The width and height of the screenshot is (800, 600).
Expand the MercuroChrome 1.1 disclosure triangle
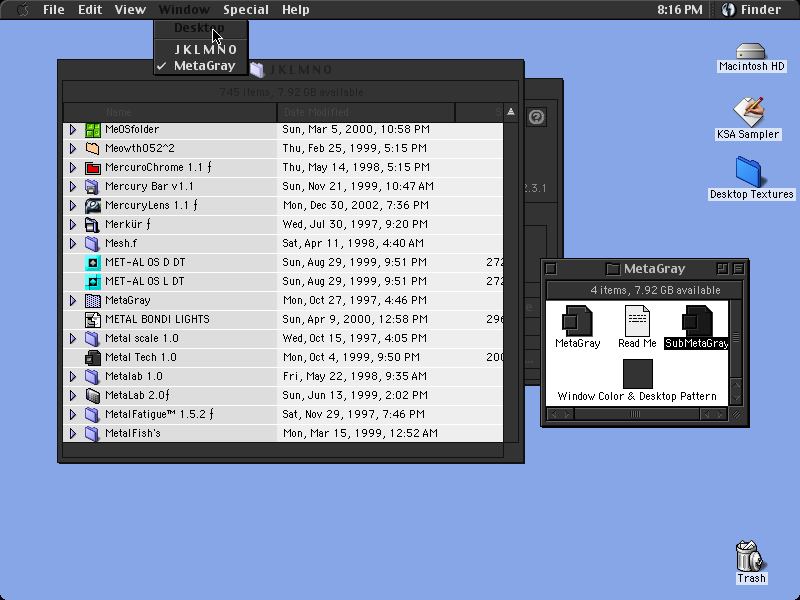pos(73,167)
